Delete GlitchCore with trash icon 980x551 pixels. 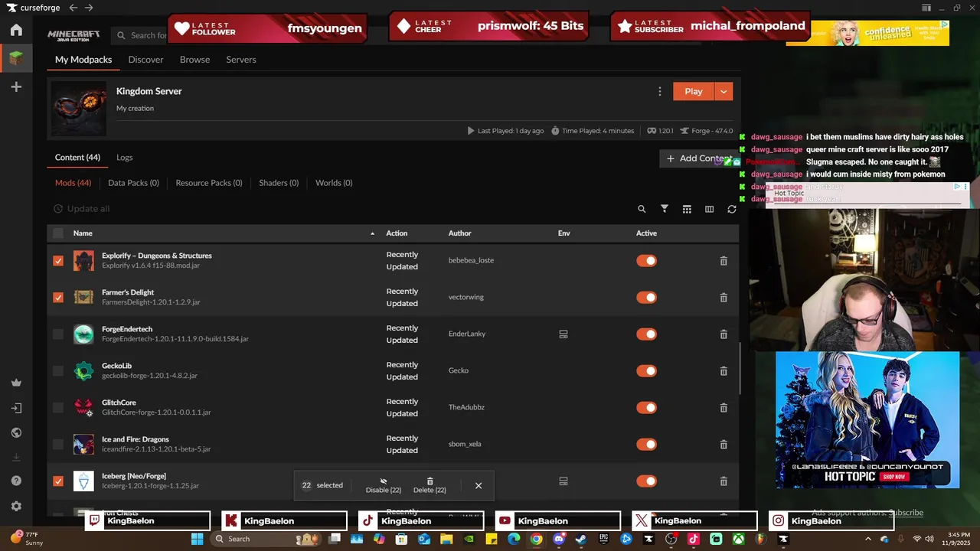click(x=724, y=408)
